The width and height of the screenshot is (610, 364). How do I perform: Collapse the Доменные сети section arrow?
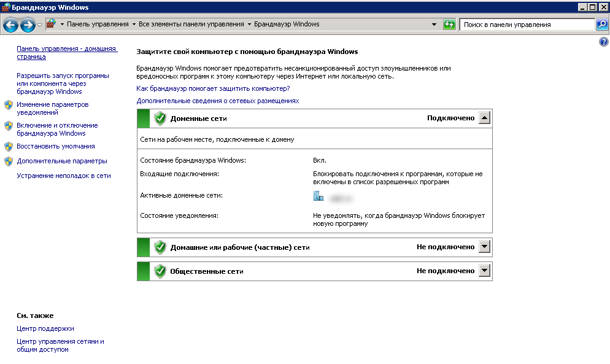[x=484, y=118]
